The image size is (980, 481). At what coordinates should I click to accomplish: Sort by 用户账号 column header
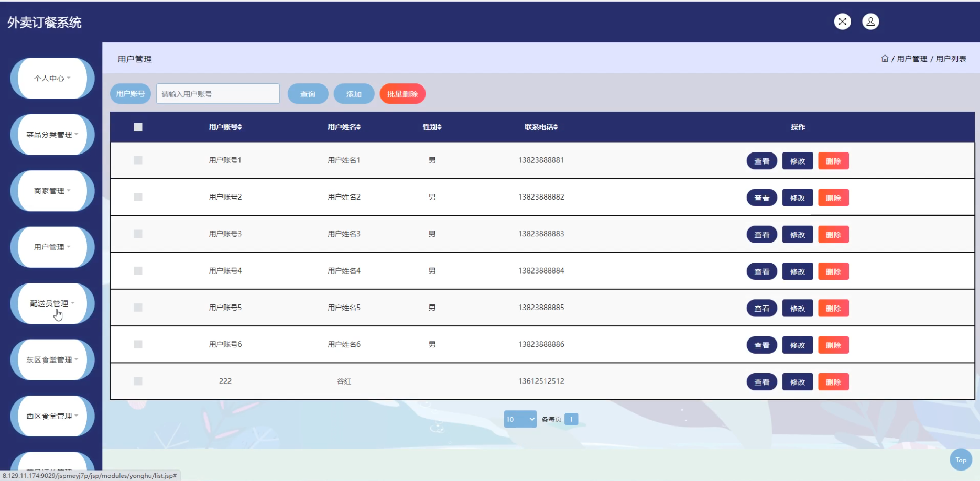point(225,127)
